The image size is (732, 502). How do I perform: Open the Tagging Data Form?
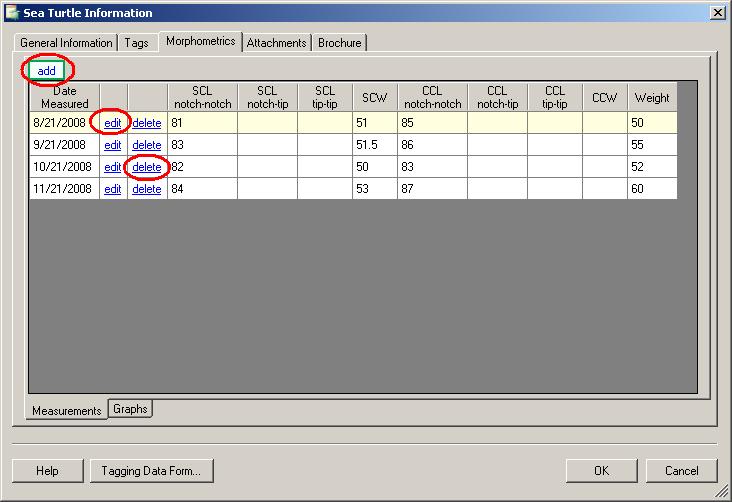coord(151,471)
